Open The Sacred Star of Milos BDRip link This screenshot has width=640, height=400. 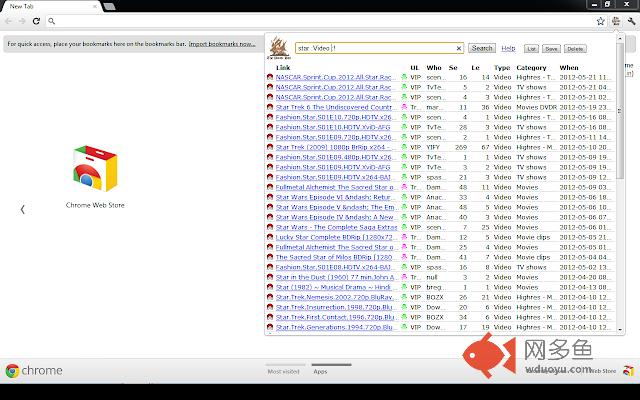coord(336,257)
